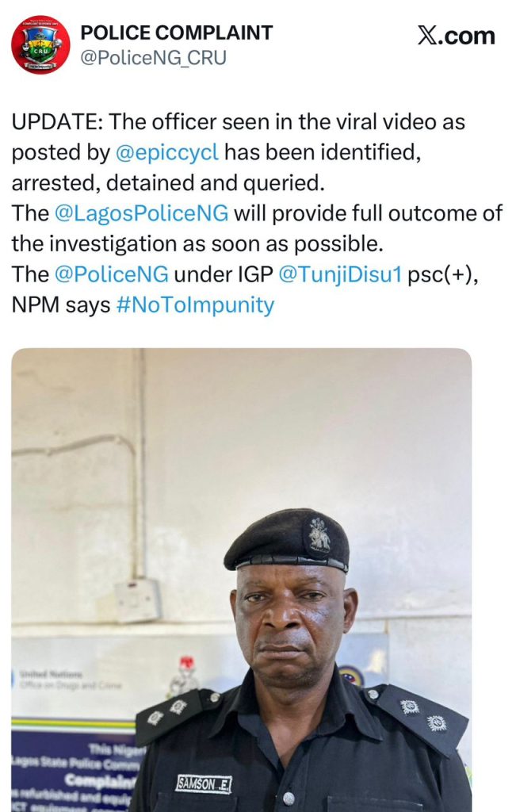
Task: Click the wall socket in the photo
Action: click(x=137, y=600)
